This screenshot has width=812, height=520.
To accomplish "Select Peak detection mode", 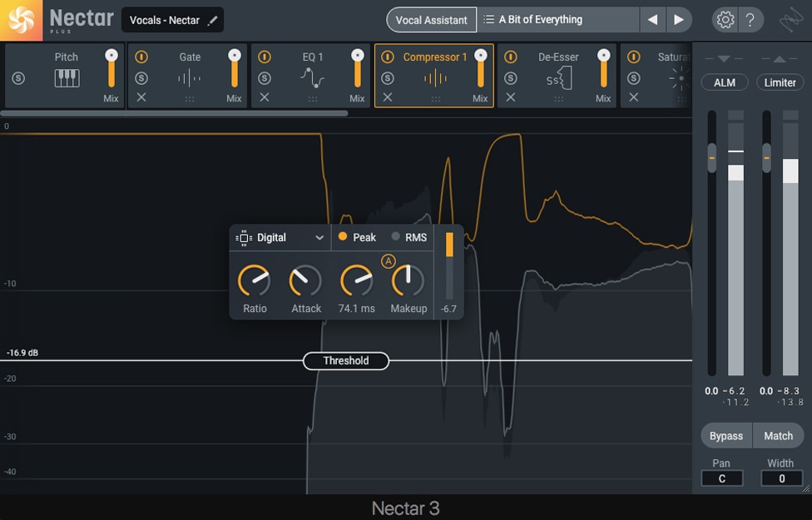I will (357, 237).
